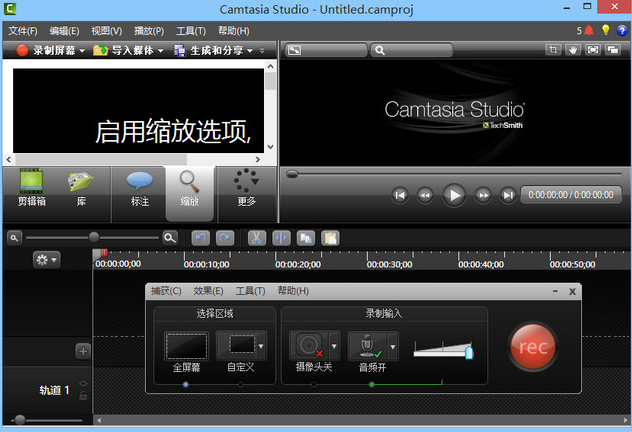This screenshot has height=432, width=632.
Task: Select Full screen recording area
Action: tap(186, 346)
